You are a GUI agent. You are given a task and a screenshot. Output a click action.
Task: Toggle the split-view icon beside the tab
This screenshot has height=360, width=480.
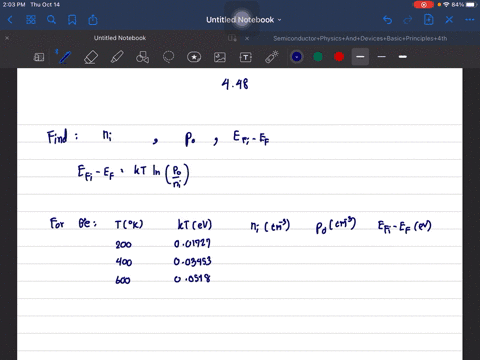click(x=232, y=38)
